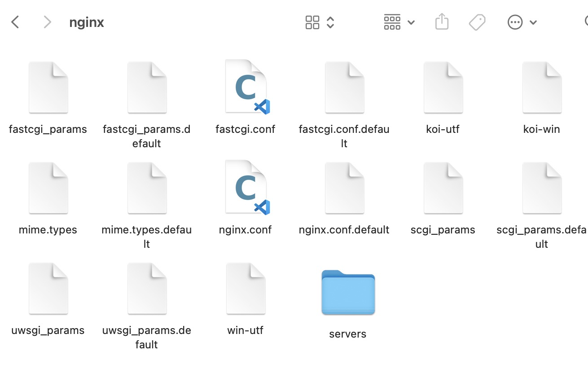
Task: Go back with the left chevron arrow
Action: coord(15,22)
